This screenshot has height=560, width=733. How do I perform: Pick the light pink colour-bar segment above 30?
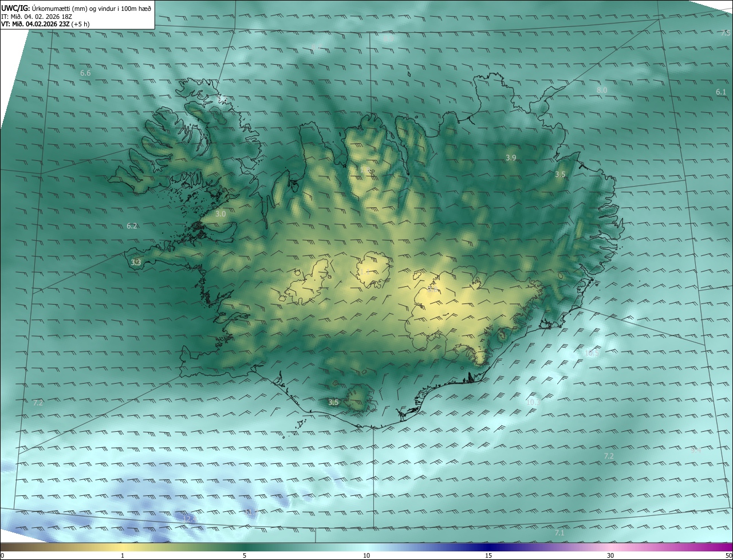610,547
